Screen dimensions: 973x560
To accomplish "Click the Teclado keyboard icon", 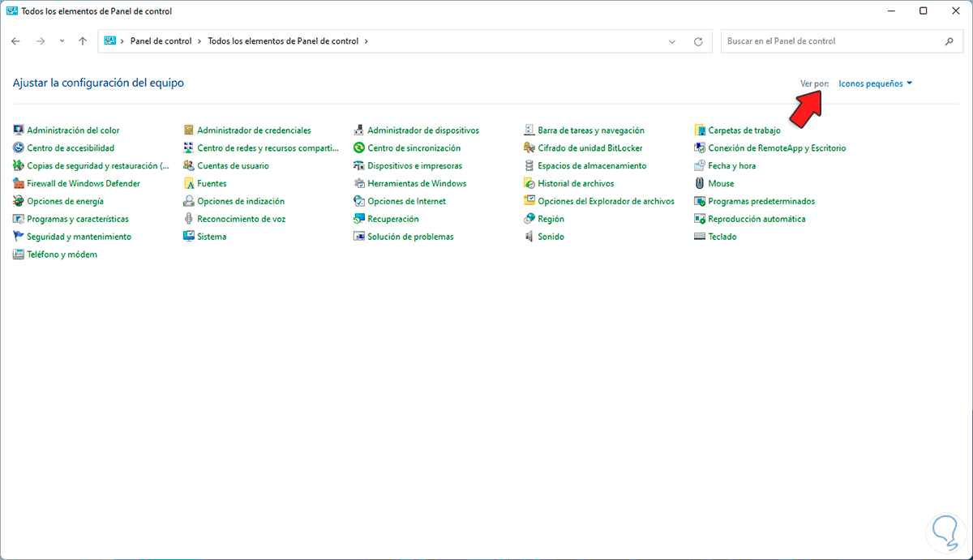I will coord(700,237).
